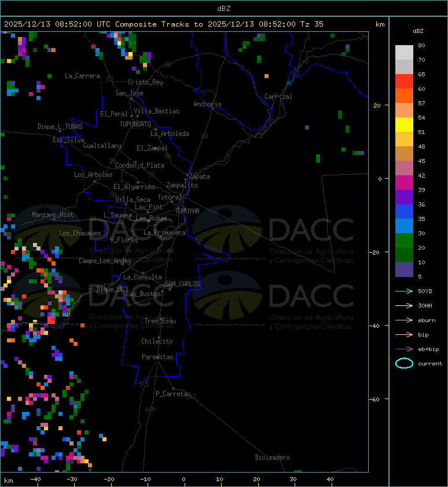The height and width of the screenshot is (487, 448).
Task: Click the cyan 50YD arrow legend icon
Action: pos(404,292)
